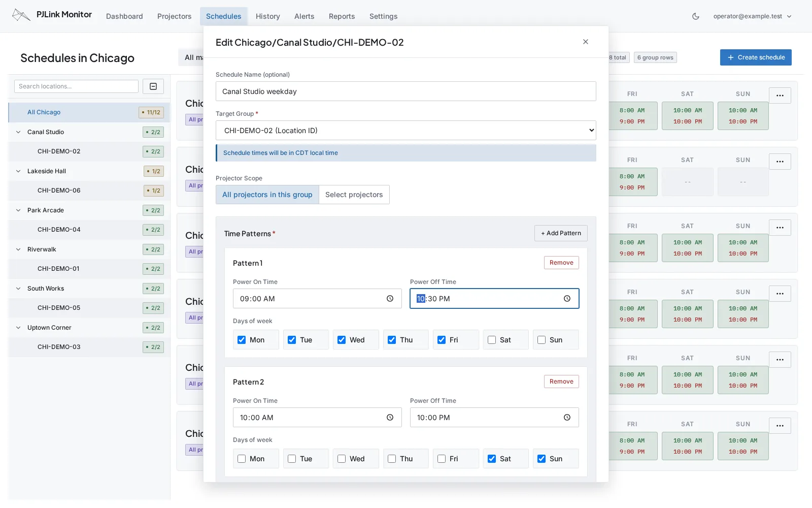Open more-options menu of last schedule row
This screenshot has width=812, height=508.
coord(780,426)
